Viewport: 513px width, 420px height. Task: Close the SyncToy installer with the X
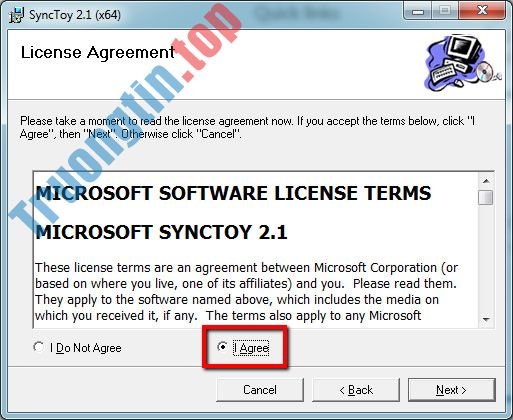tap(482, 11)
